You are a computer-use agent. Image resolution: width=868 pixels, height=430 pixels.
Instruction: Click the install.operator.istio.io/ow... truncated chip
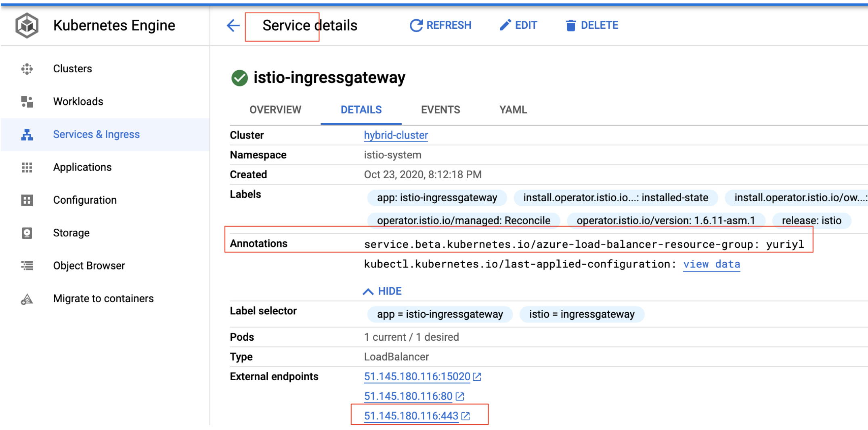point(796,198)
